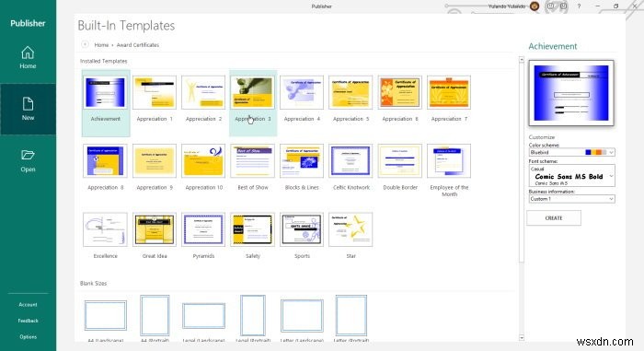Open the user account profile picture
644x351 pixels.
[535, 6]
